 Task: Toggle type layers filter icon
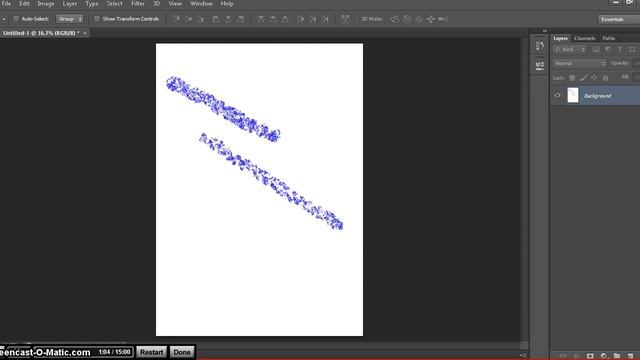coord(620,49)
